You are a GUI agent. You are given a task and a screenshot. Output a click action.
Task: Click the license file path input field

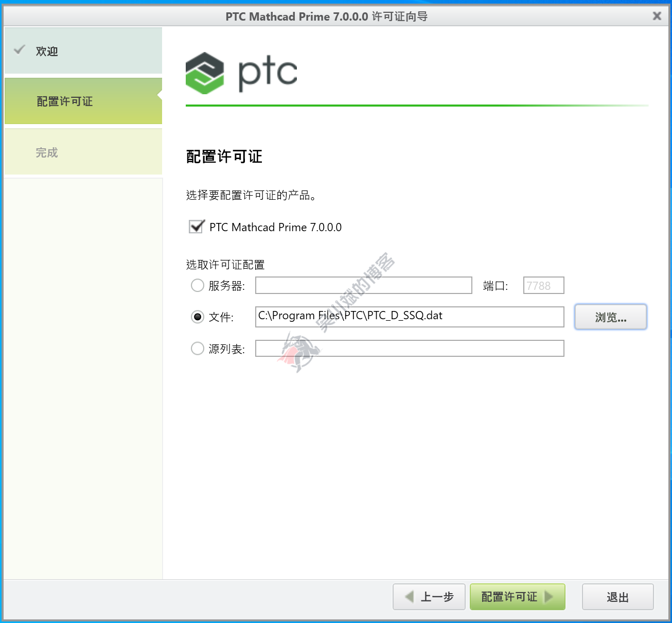(410, 317)
